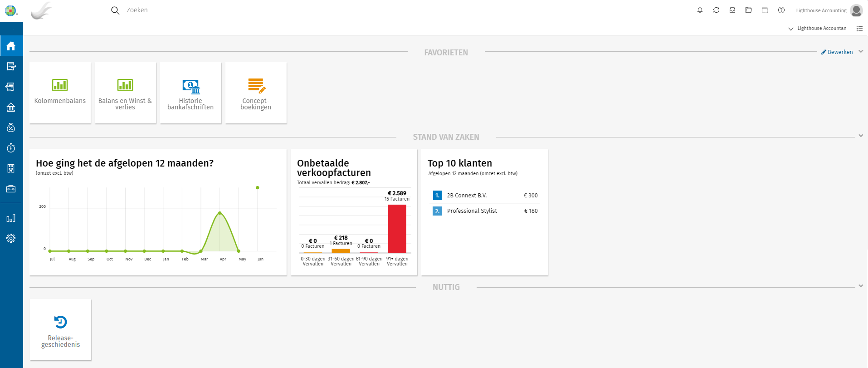Open the help question mark icon
The width and height of the screenshot is (868, 368).
(781, 10)
